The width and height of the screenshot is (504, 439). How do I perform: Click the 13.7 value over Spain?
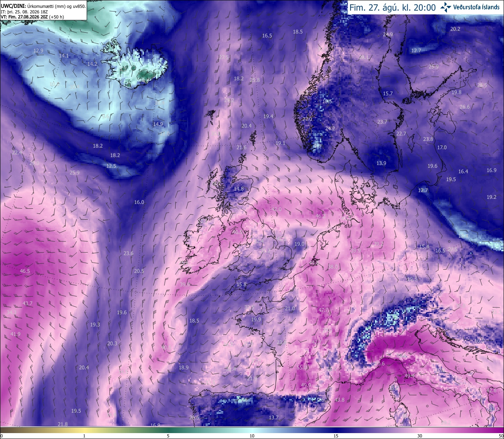click(274, 418)
